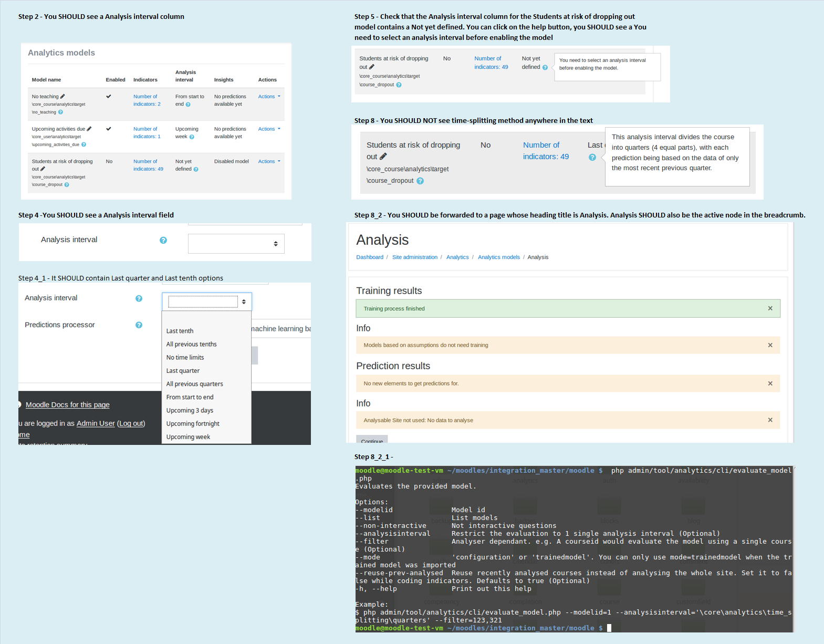The height and width of the screenshot is (644, 824).
Task: Dismiss Analysable Site not used notification
Action: click(770, 420)
